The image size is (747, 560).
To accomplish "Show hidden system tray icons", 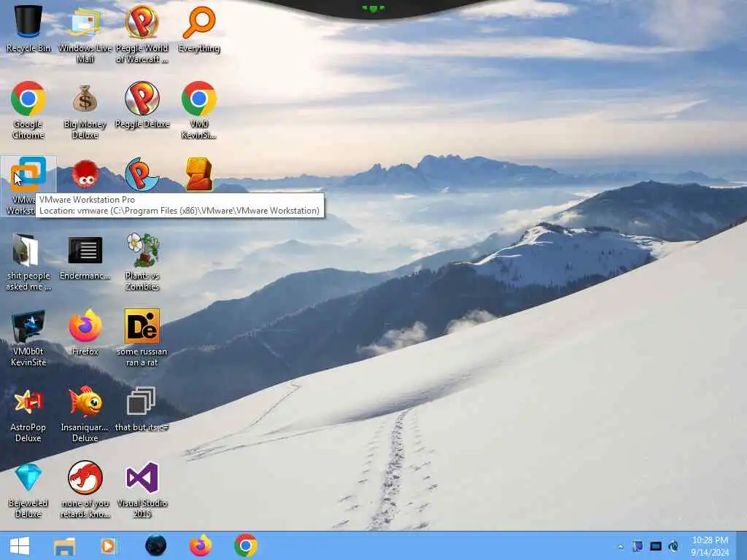I will coord(620,546).
